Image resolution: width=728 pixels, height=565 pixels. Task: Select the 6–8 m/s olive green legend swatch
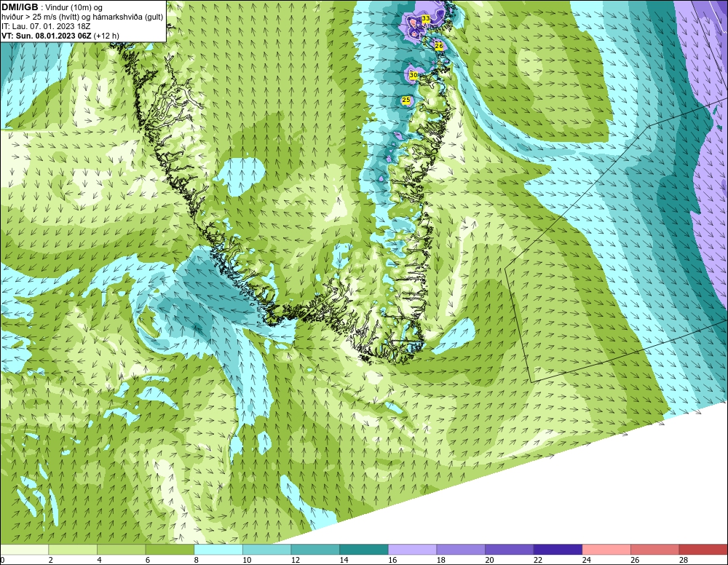170,550
